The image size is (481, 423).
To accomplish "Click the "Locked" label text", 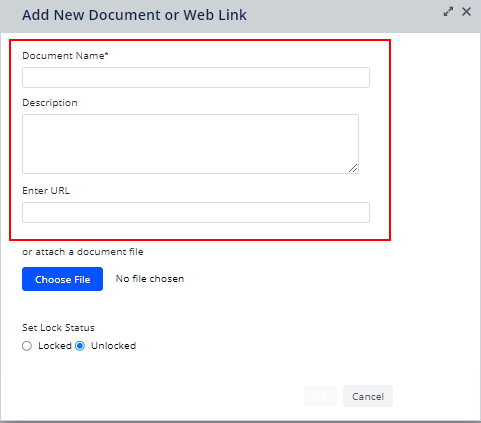I will coord(55,346).
